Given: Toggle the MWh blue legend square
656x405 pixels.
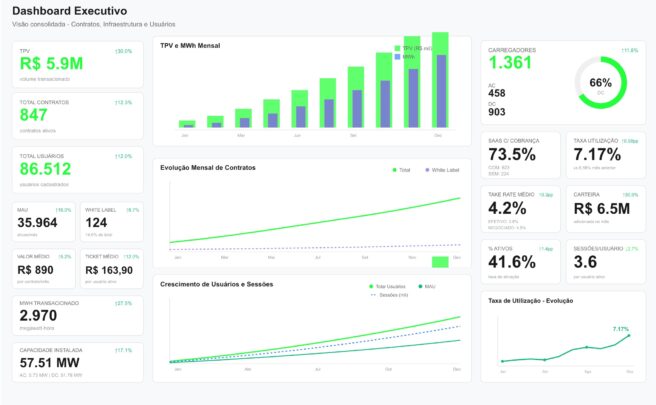Looking at the screenshot, I should tap(397, 56).
